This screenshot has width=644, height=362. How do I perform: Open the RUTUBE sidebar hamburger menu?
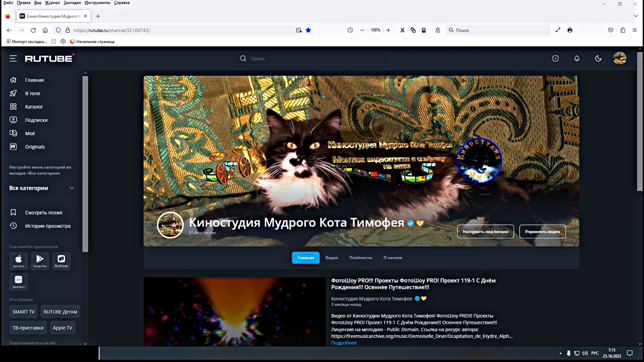click(13, 58)
